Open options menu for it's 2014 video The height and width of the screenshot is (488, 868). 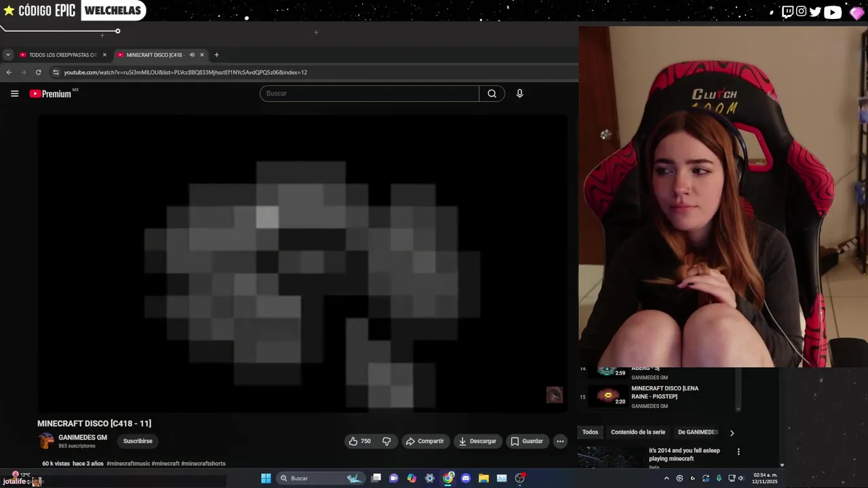click(x=738, y=451)
